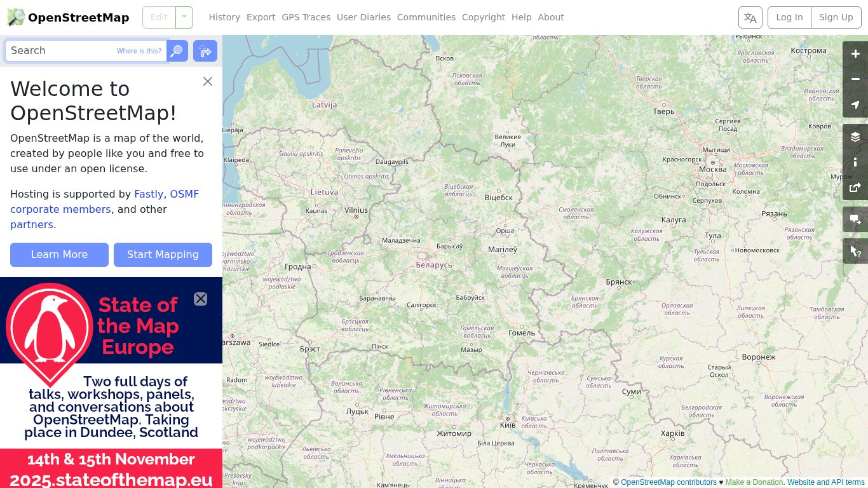868x488 pixels.
Task: Click the OpenStreetMap logo icon
Action: [16, 17]
